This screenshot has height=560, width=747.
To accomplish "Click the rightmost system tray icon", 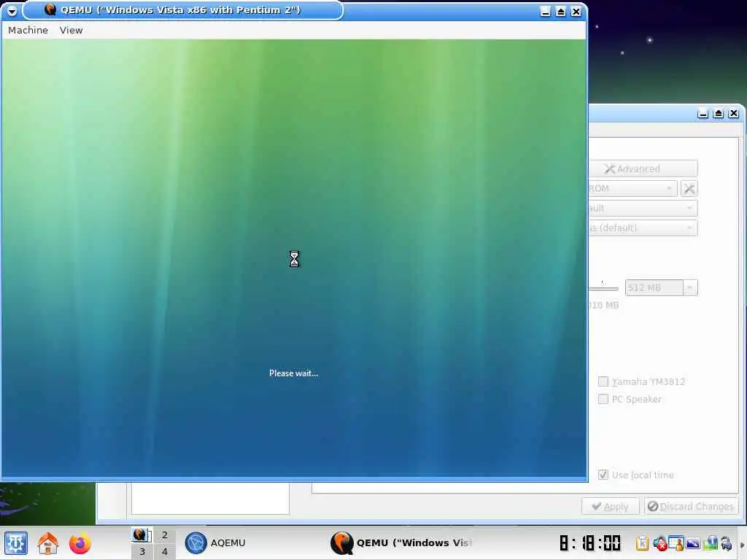I will 727,543.
